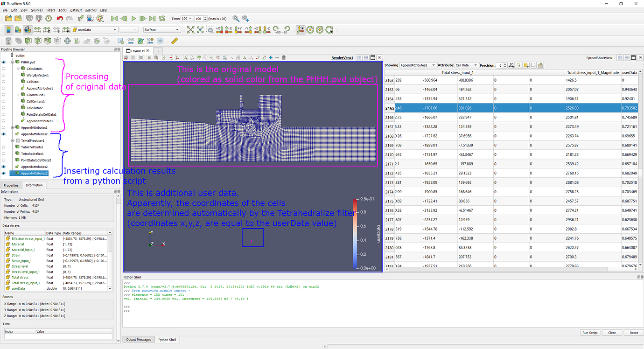Click the spreadsheet Export icon
The height and width of the screenshot is (349, 644).
540,65
